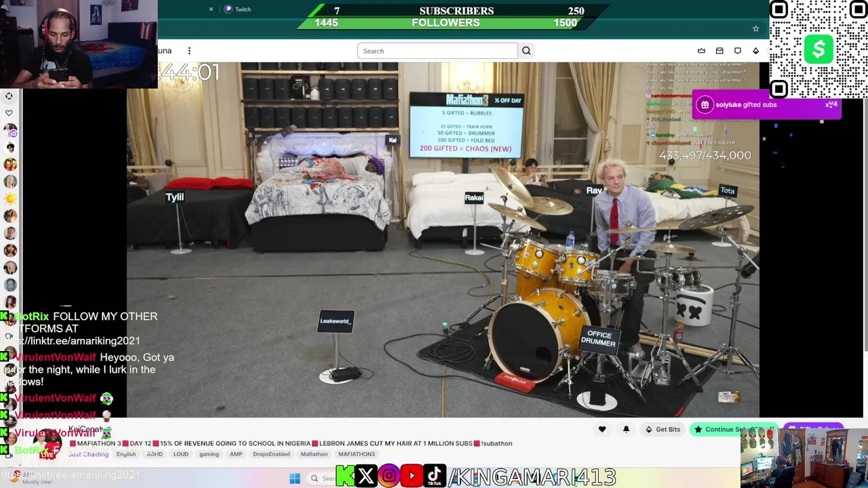
Task: Click the 433,497/434,000 sub counter text
Action: [x=705, y=155]
